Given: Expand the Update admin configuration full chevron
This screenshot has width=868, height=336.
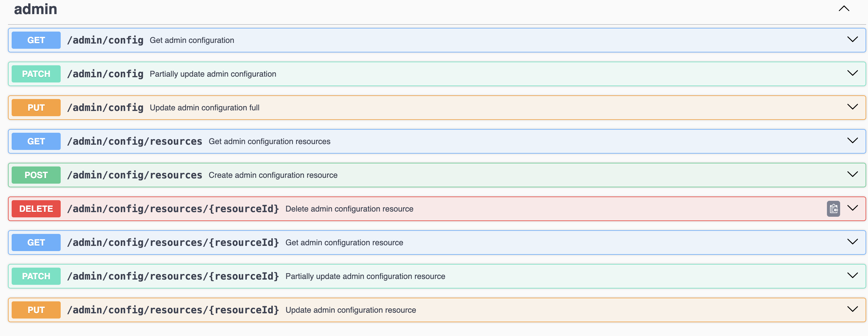Looking at the screenshot, I should point(852,107).
